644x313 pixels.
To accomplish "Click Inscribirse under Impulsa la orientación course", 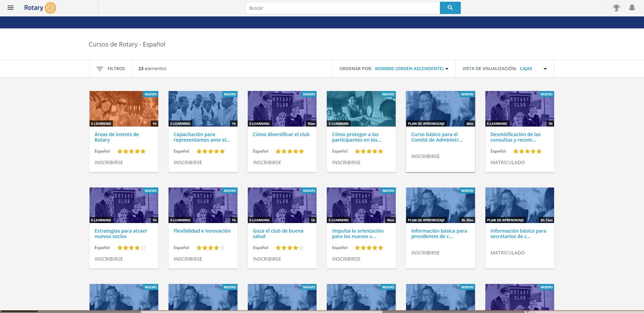I will click(x=346, y=259).
